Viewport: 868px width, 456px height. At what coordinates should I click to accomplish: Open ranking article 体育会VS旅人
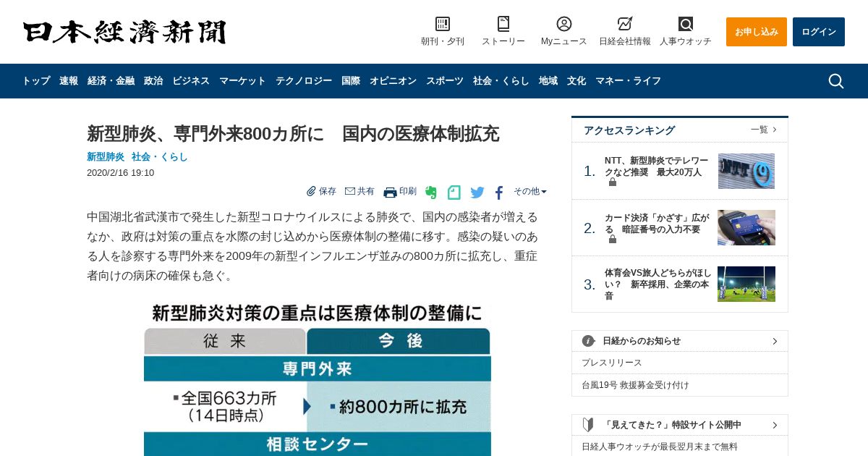tap(658, 284)
